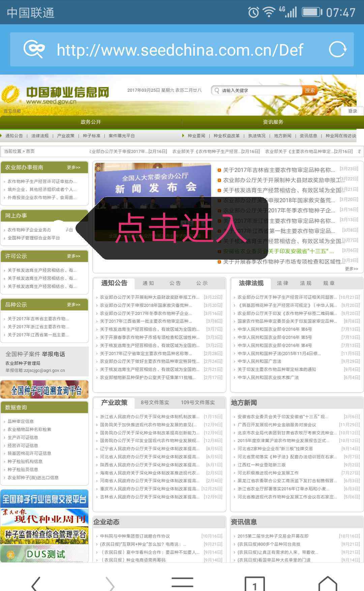Open 全国种子管理综合业务平台 link
The width and height of the screenshot is (364, 591).
(34, 238)
